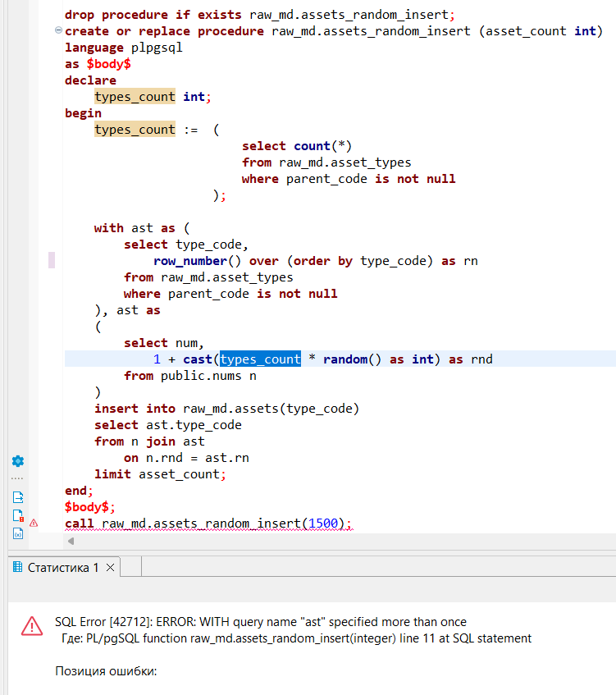Click the dotted separator handle below gear
Viewport: 616px width, 695px height.
pyautogui.click(x=17, y=478)
